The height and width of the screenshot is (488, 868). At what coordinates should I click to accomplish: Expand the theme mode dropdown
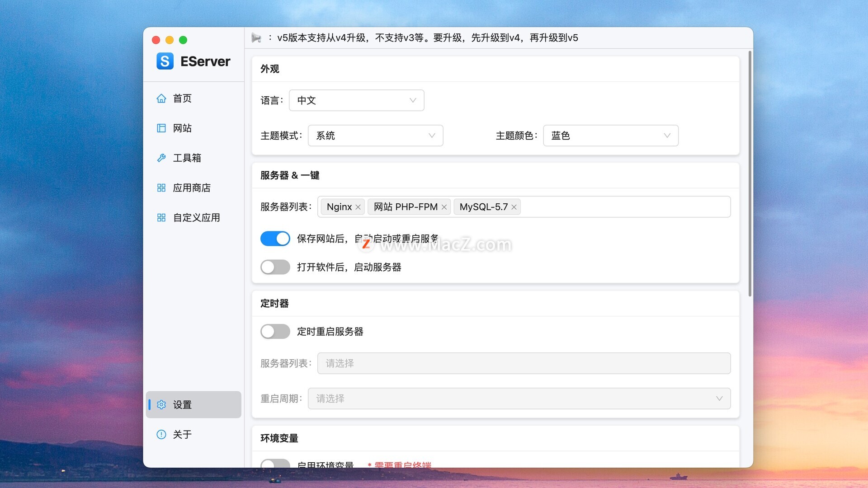(x=375, y=136)
